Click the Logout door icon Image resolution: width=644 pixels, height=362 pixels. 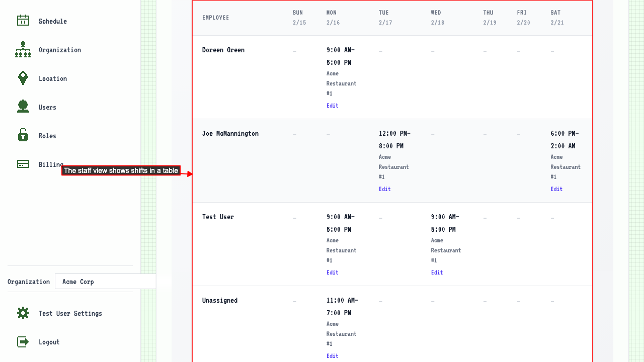click(23, 341)
